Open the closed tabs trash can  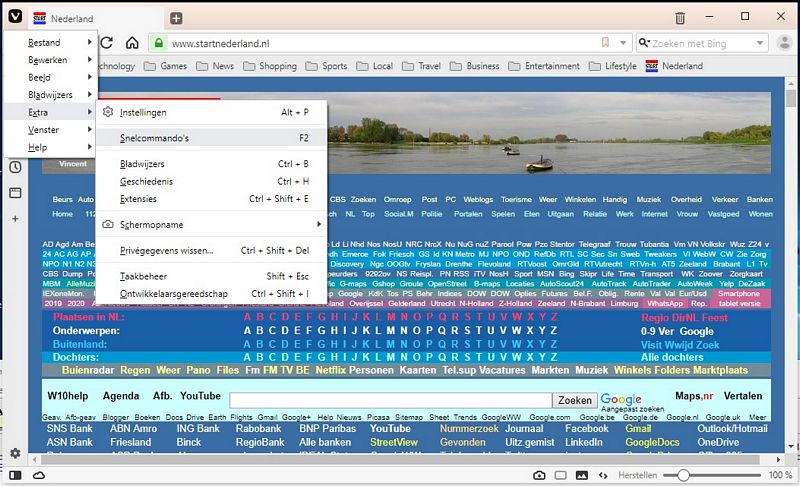pos(680,18)
